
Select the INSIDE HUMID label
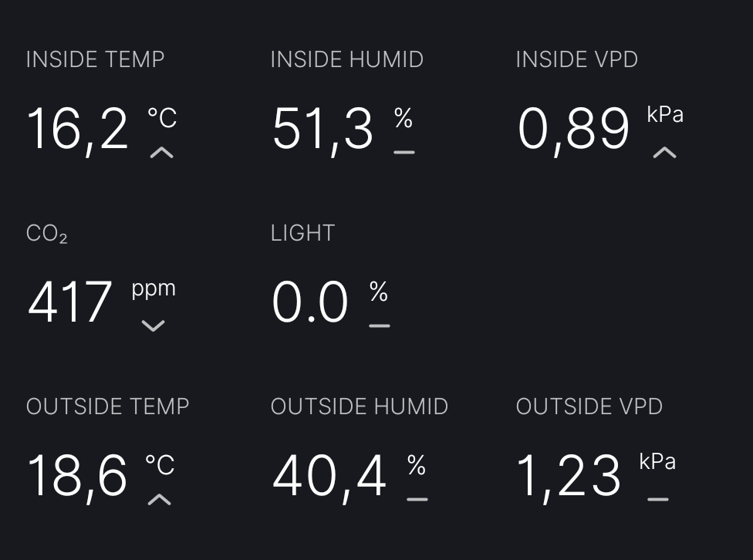tap(347, 59)
